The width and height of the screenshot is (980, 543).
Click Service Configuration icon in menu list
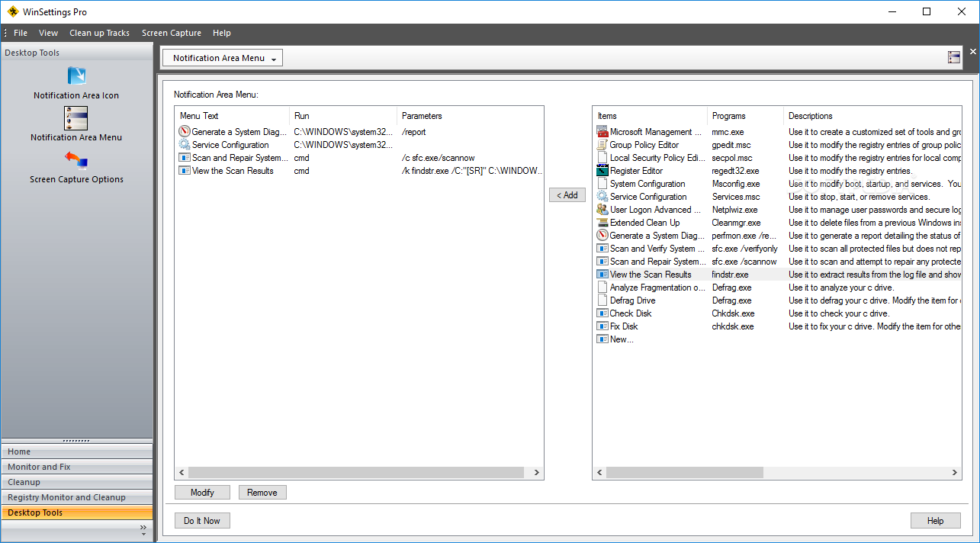click(x=185, y=145)
